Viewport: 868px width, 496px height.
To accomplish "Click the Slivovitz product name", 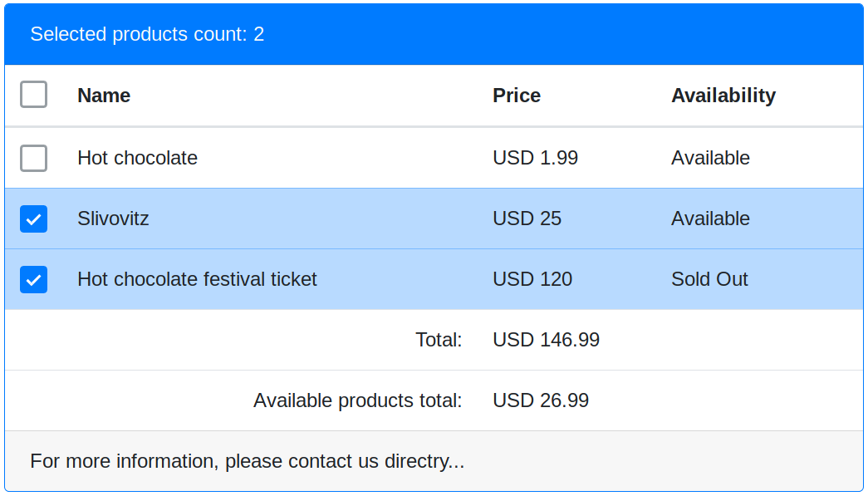I will (113, 219).
